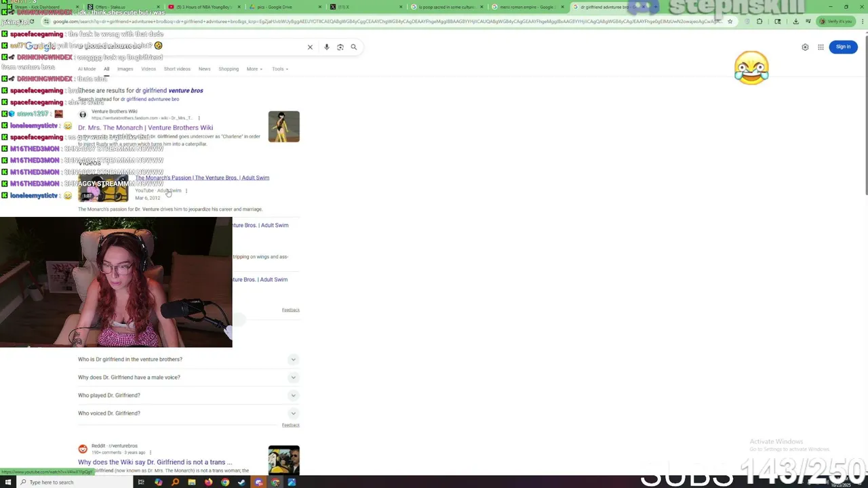Expand 'Why does Dr. Girlfriend have a male voice?'
The width and height of the screenshot is (868, 488).
pos(189,378)
